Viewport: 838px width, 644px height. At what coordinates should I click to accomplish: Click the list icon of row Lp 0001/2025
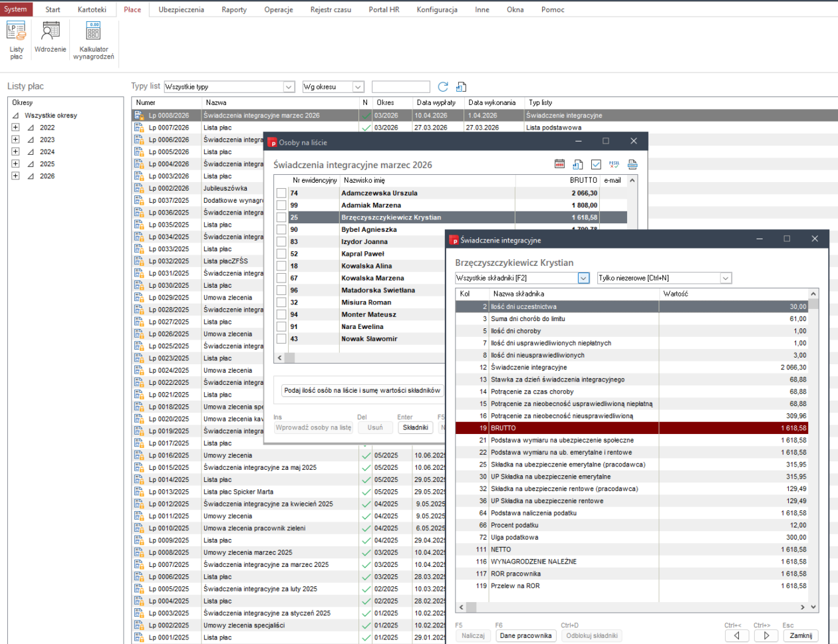[140, 637]
